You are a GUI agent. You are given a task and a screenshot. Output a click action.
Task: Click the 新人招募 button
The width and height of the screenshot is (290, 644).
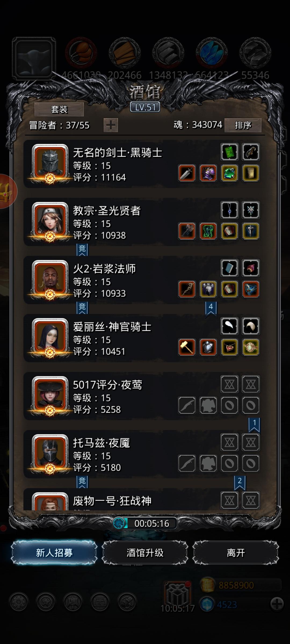(54, 553)
